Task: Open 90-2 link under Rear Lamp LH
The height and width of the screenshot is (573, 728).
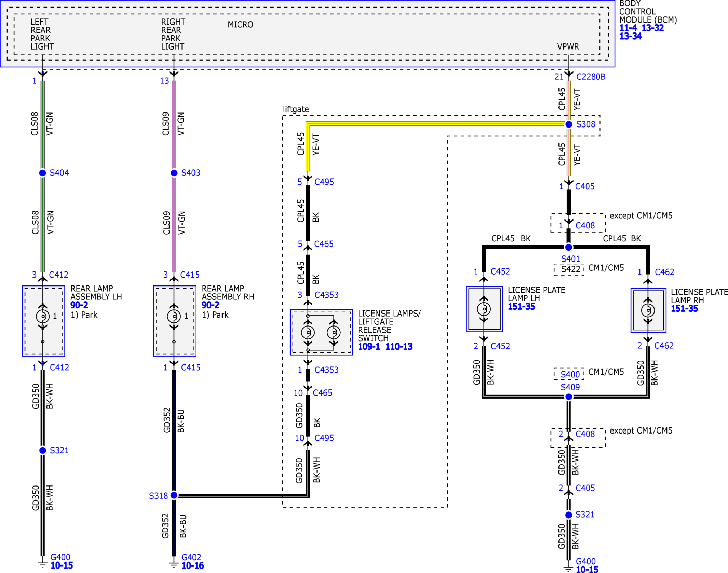Action: point(79,305)
